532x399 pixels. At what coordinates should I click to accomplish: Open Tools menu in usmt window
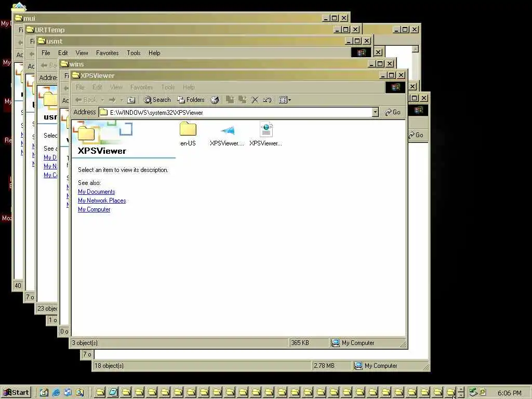[134, 53]
